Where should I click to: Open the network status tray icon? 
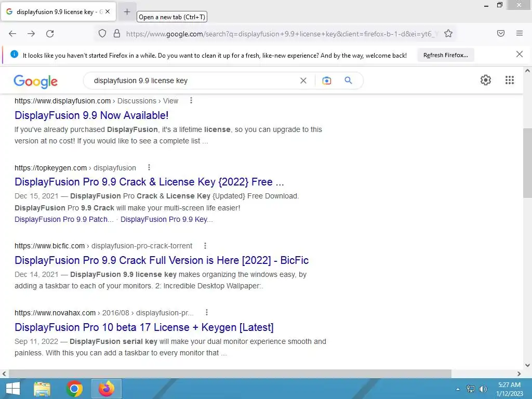click(x=471, y=389)
